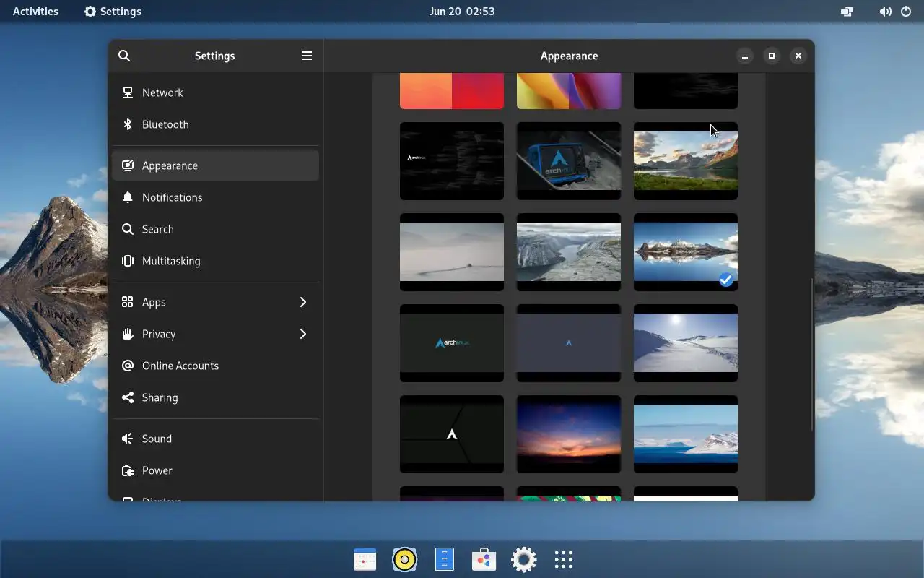924x578 pixels.
Task: Click the volume icon in top bar
Action: pos(885,12)
